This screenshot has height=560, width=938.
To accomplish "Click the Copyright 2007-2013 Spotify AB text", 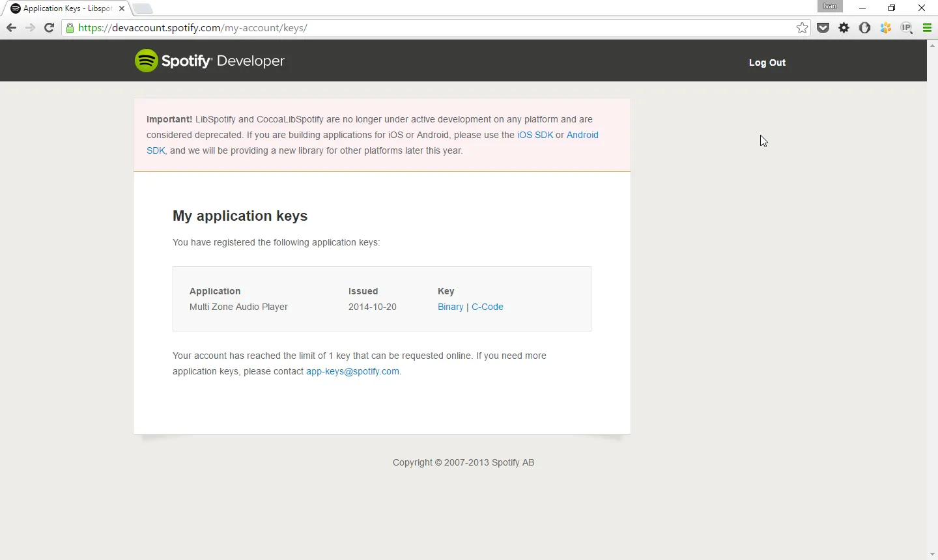I will (x=464, y=462).
